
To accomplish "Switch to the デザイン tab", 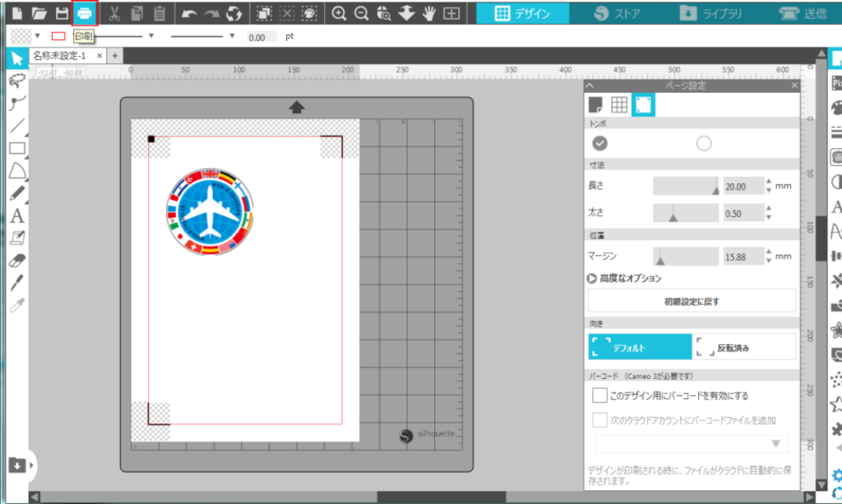I will [x=522, y=13].
